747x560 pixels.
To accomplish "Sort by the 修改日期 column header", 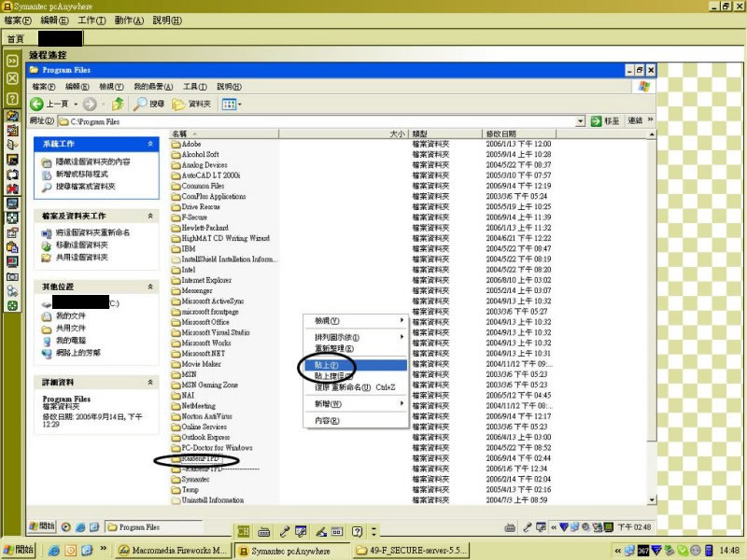I will pyautogui.click(x=519, y=133).
